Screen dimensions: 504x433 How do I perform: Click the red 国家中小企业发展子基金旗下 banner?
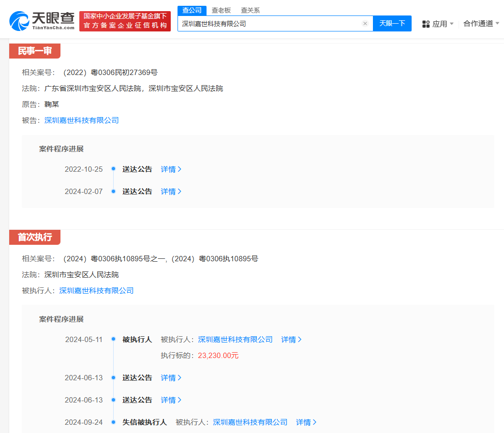coord(125,21)
